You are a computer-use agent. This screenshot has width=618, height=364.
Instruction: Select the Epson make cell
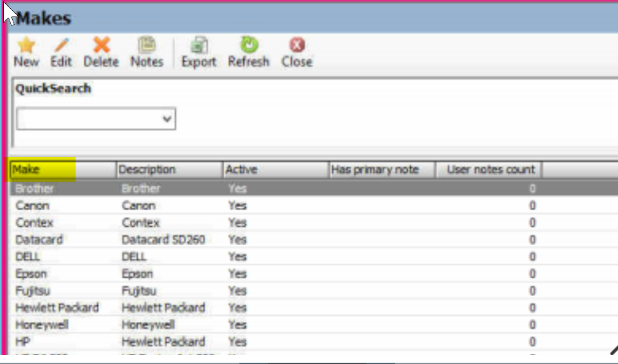(31, 274)
